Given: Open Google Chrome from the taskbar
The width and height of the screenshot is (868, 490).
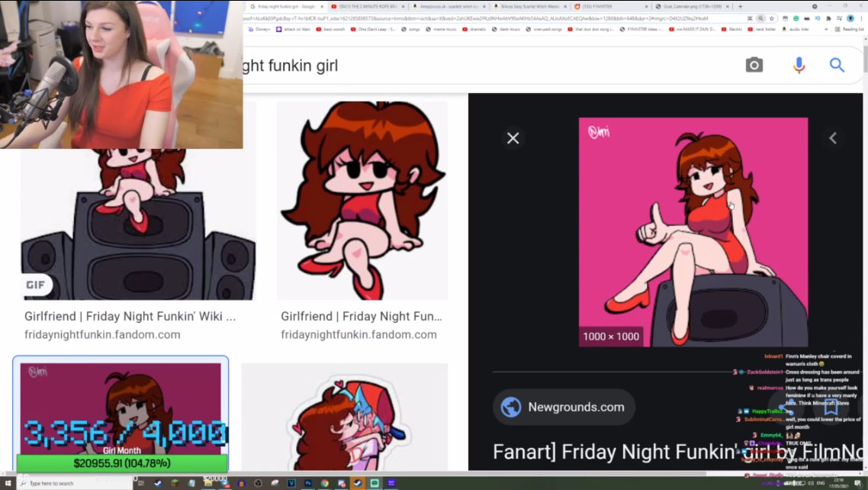Looking at the screenshot, I should pyautogui.click(x=324, y=483).
